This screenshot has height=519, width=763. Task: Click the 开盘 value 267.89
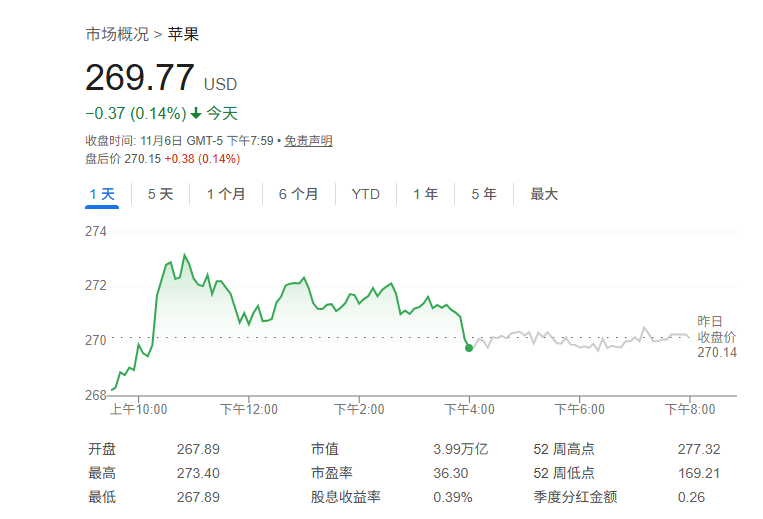coord(198,449)
